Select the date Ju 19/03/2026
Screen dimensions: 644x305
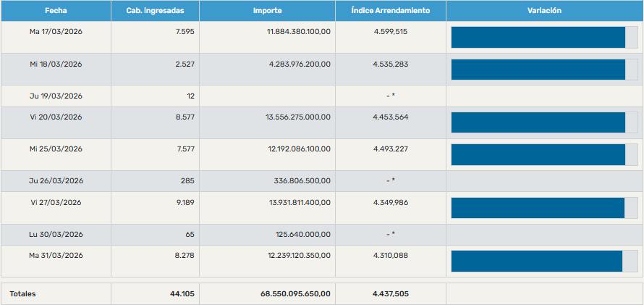click(x=56, y=96)
